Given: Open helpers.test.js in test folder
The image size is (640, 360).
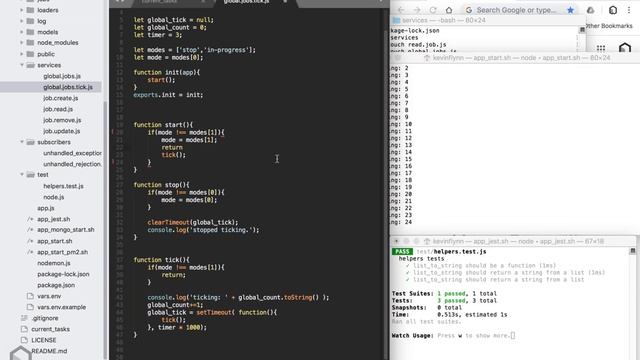Looking at the screenshot, I should coord(63,186).
